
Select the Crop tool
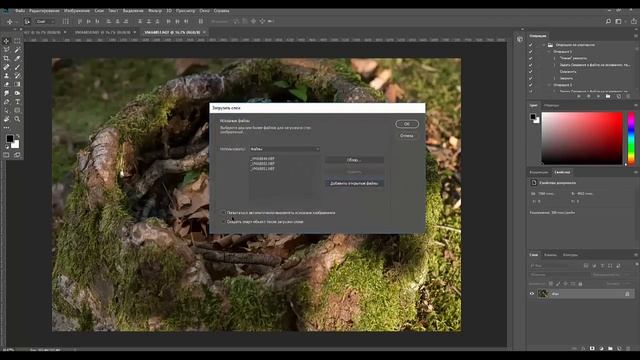tap(6, 58)
